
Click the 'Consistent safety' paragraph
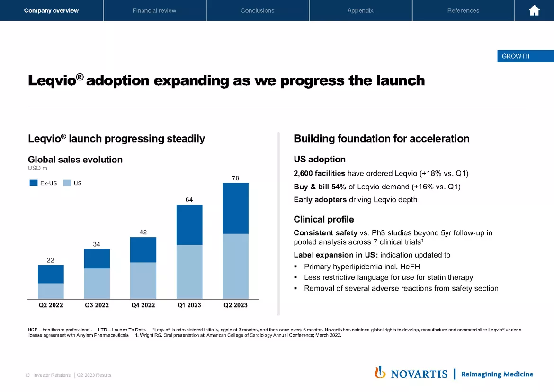point(393,237)
